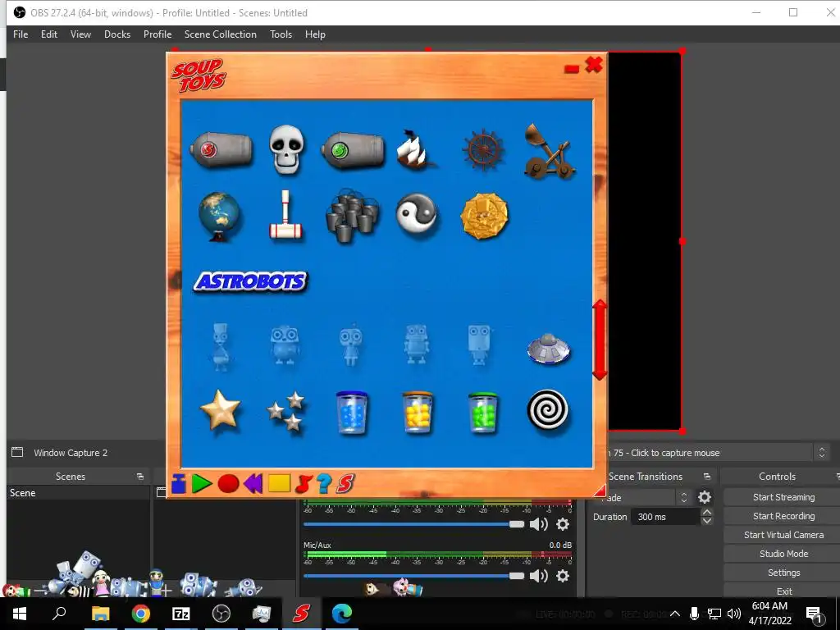
Task: Click the Duration 300 ms field
Action: 666,517
